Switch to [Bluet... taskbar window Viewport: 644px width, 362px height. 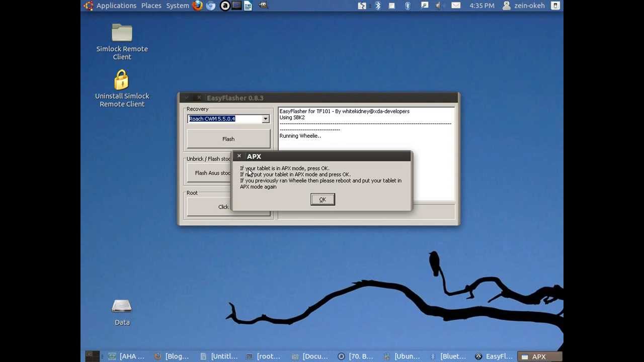[x=448, y=356]
